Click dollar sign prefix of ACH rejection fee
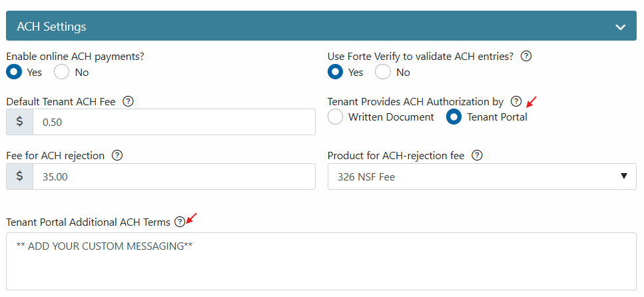Viewport: 644px width, 297px height. (20, 176)
